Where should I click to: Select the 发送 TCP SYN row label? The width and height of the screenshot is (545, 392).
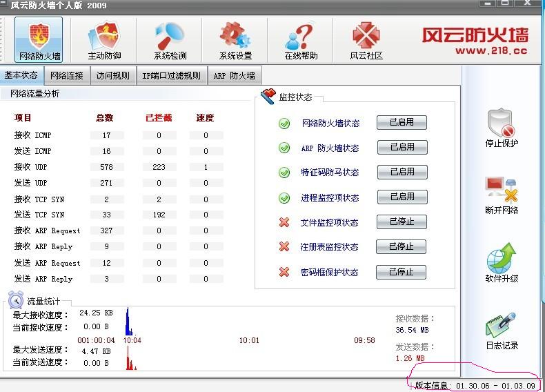point(39,215)
